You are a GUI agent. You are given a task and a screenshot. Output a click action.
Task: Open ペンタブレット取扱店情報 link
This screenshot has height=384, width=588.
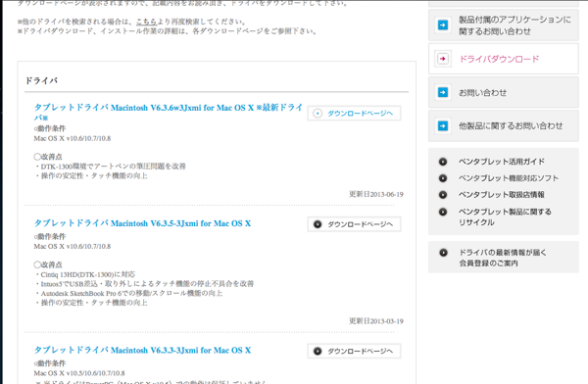[x=502, y=195]
